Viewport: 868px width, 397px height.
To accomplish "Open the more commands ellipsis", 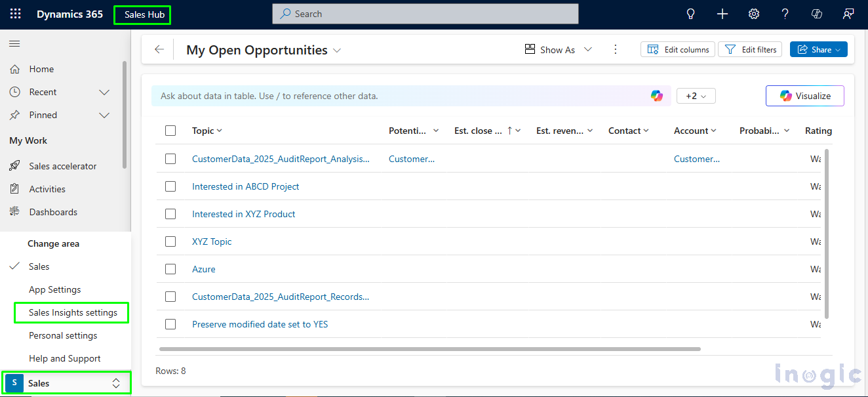I will 615,50.
